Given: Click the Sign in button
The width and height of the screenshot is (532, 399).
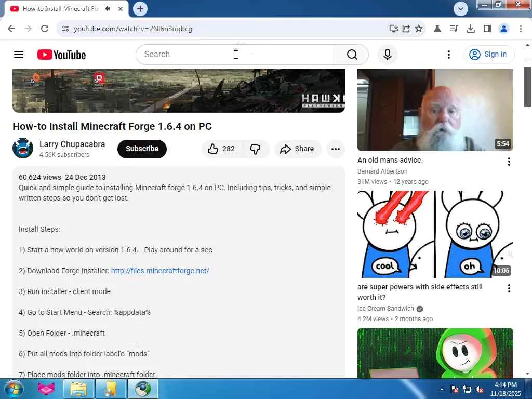Looking at the screenshot, I should pos(488,54).
